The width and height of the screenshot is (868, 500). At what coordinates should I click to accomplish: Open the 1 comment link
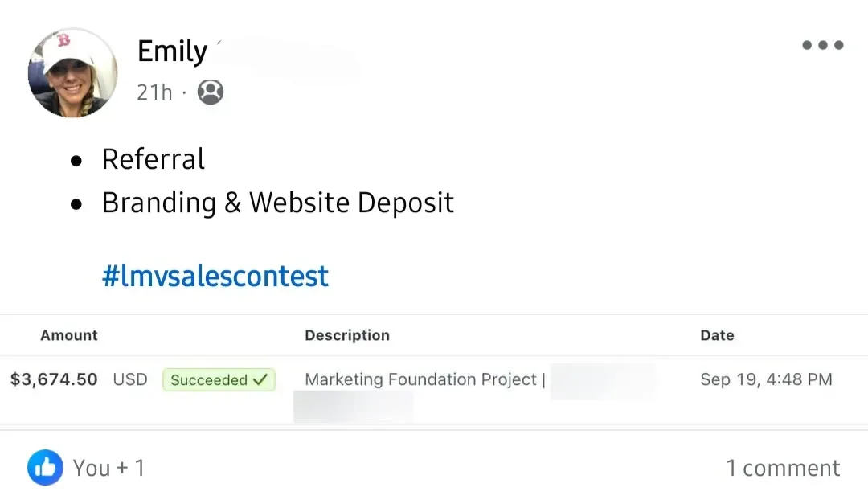tap(783, 468)
